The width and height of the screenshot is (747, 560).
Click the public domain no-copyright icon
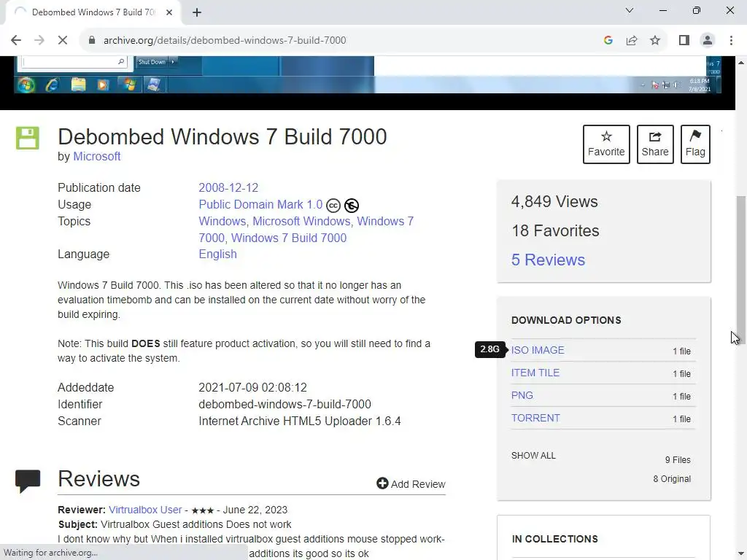tap(352, 205)
